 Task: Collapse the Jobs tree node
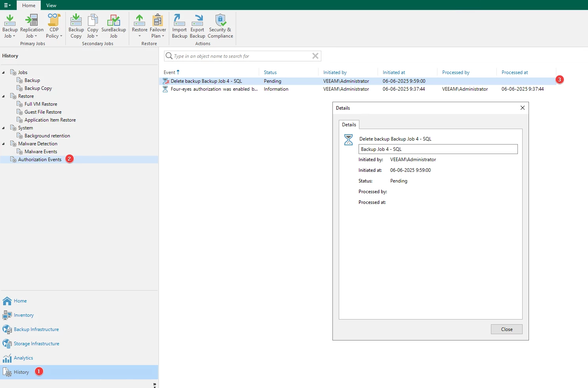[4, 72]
